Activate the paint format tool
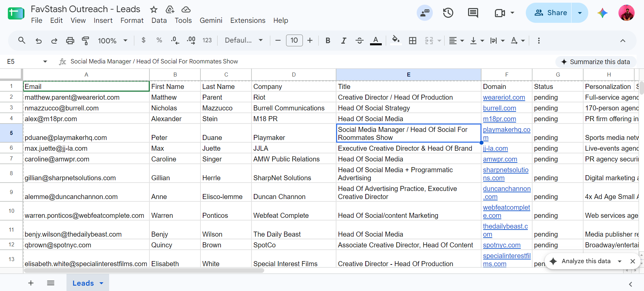 tap(86, 41)
